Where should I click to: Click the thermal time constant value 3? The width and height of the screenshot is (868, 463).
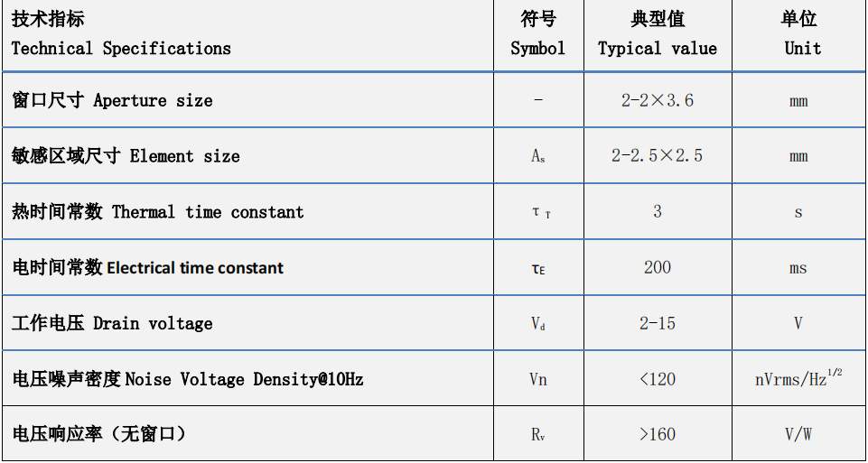(x=657, y=211)
